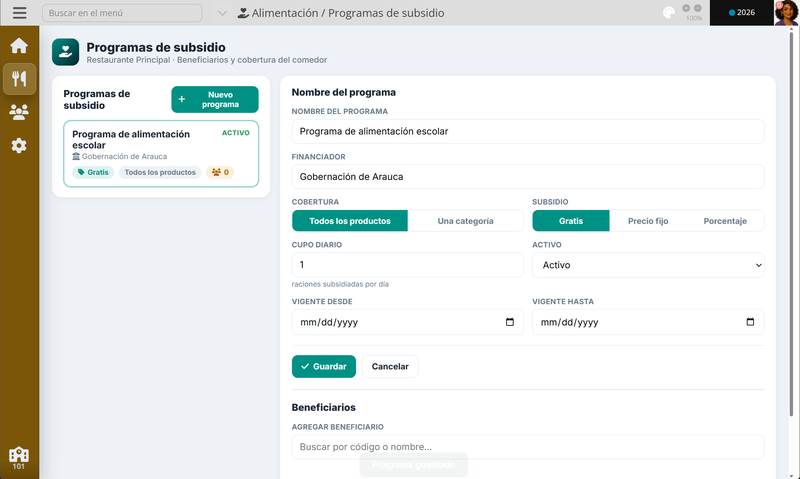Click the Programas de subsidio heart-hand icon

click(x=65, y=52)
